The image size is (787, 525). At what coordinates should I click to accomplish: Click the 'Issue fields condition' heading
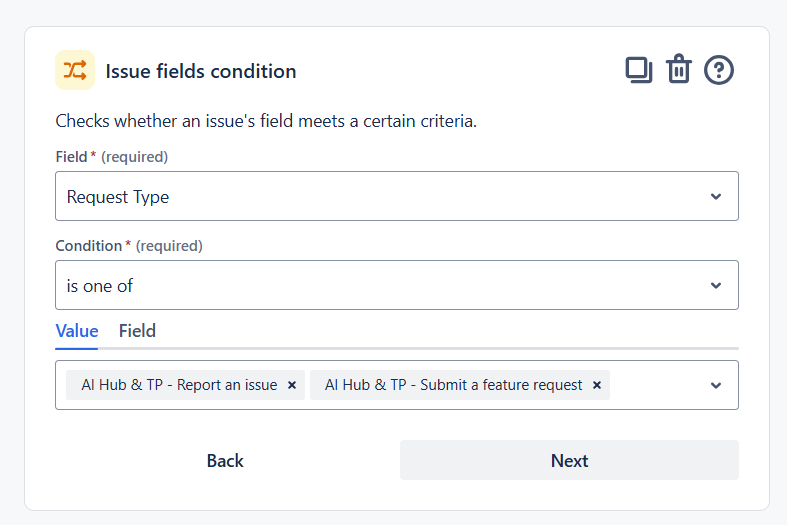[x=201, y=71]
